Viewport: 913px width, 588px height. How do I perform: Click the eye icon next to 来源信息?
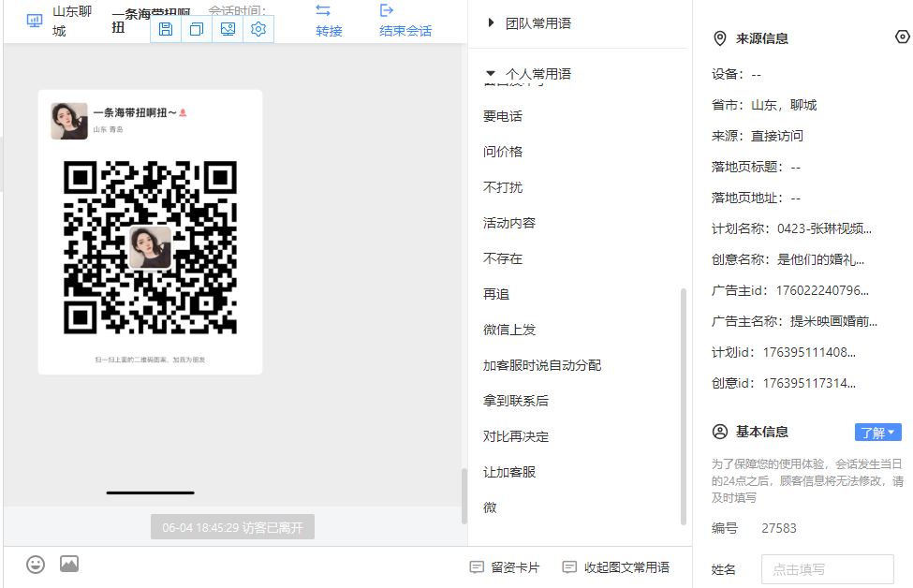click(x=903, y=37)
